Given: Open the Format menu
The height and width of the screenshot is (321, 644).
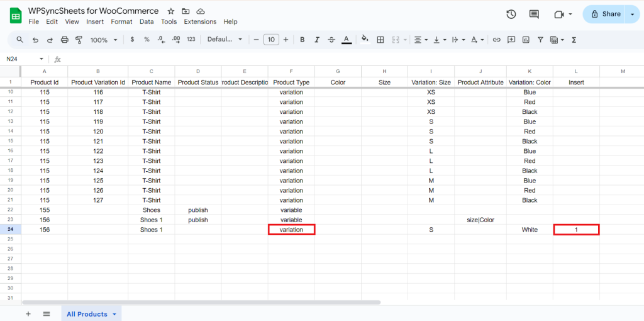Looking at the screenshot, I should tap(121, 22).
